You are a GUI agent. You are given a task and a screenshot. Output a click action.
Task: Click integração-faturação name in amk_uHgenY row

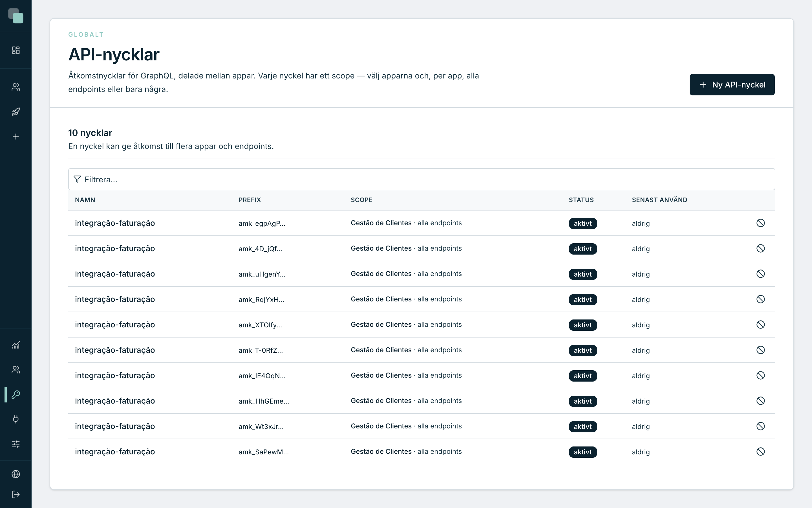pyautogui.click(x=115, y=274)
